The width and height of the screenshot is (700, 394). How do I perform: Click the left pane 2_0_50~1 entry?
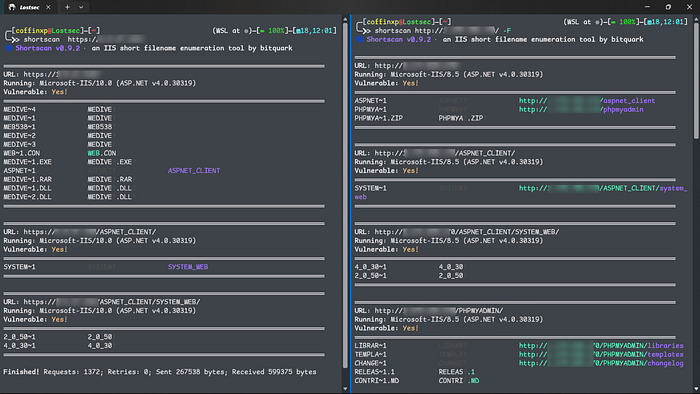pyautogui.click(x=20, y=337)
